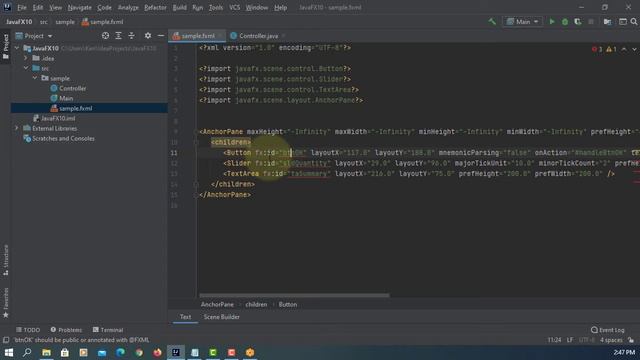
Task: Click the Button breadcrumb
Action: [288, 304]
